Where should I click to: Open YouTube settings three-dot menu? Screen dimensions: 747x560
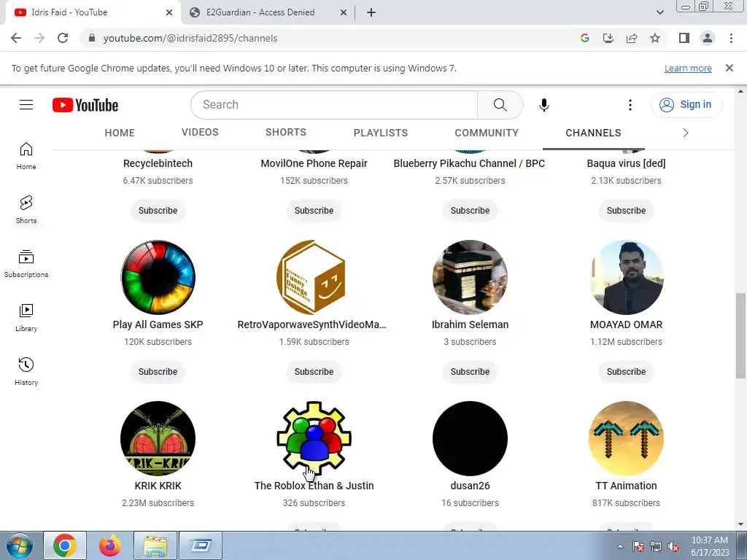click(x=630, y=105)
